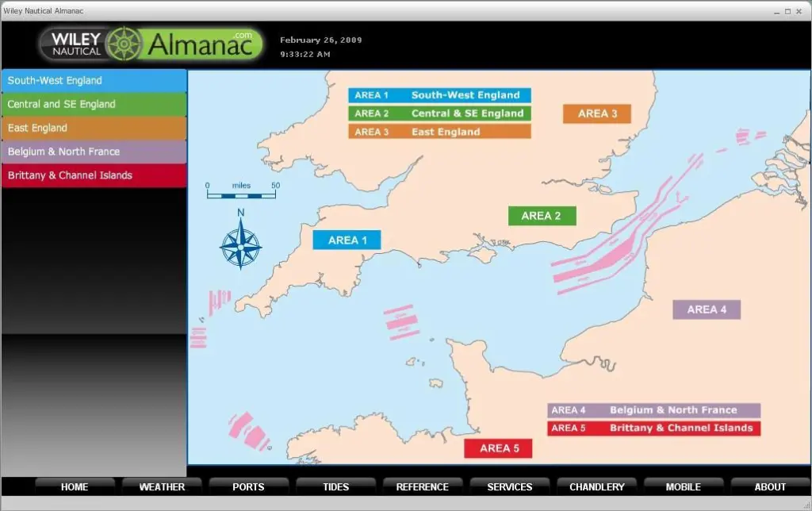Screen dimensions: 812x511
Task: Select legend row AREA 3 East England
Action: pos(439,132)
